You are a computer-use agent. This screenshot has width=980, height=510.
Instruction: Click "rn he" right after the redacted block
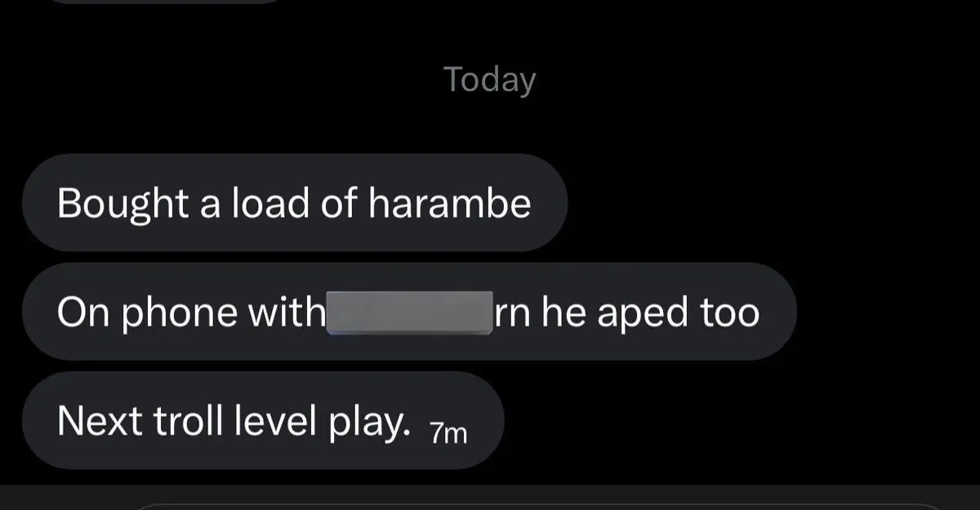click(541, 313)
